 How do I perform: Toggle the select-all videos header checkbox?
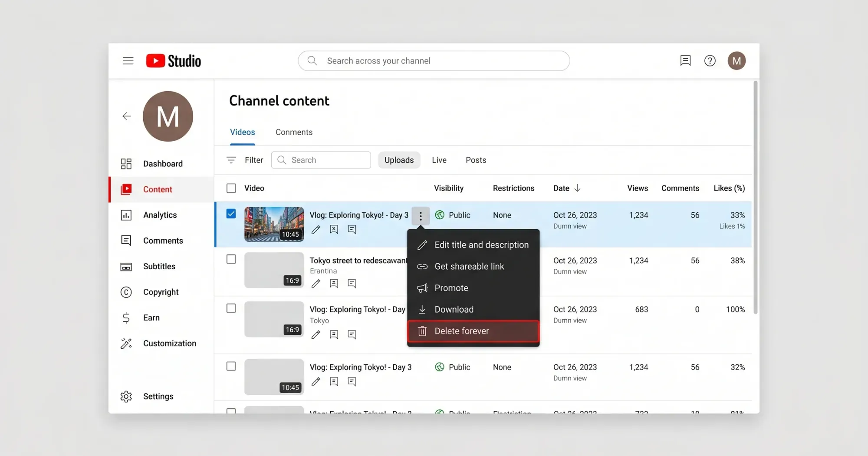click(x=231, y=188)
